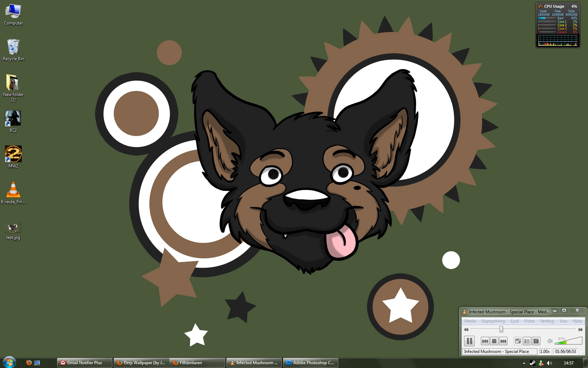Viewport: 588px width, 368px height.
Task: Open the Verktyg menu
Action: pyautogui.click(x=547, y=321)
